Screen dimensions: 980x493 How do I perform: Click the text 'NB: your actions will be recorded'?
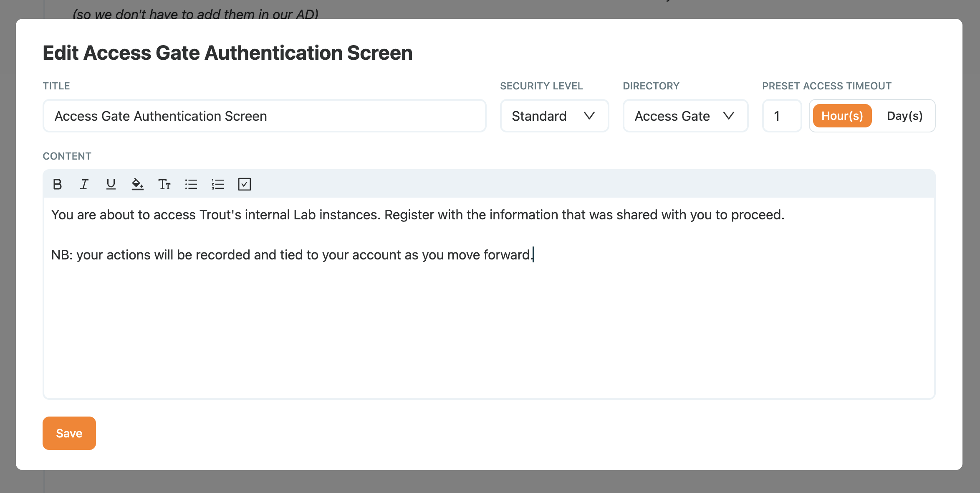pyautogui.click(x=151, y=255)
